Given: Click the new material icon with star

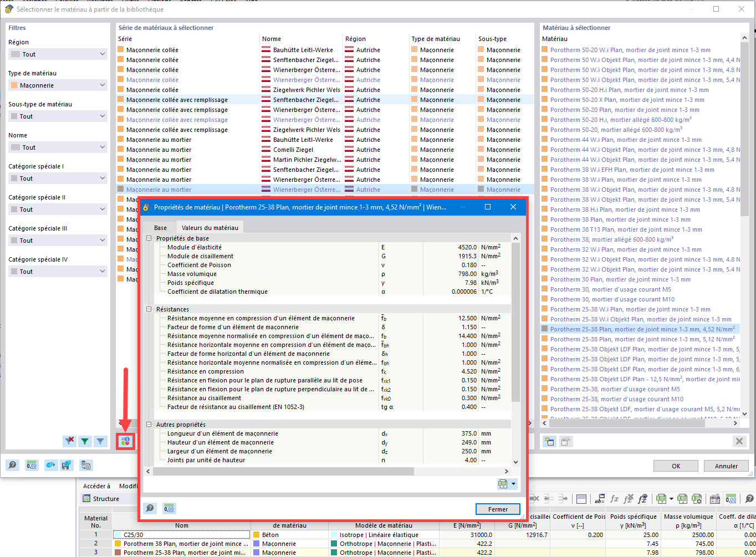Looking at the screenshot, I should (x=549, y=441).
